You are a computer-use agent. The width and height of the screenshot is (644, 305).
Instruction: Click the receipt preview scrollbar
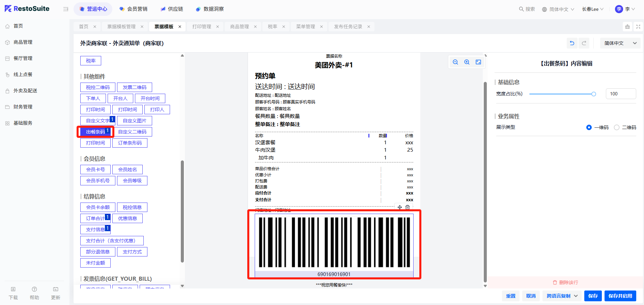click(x=485, y=182)
